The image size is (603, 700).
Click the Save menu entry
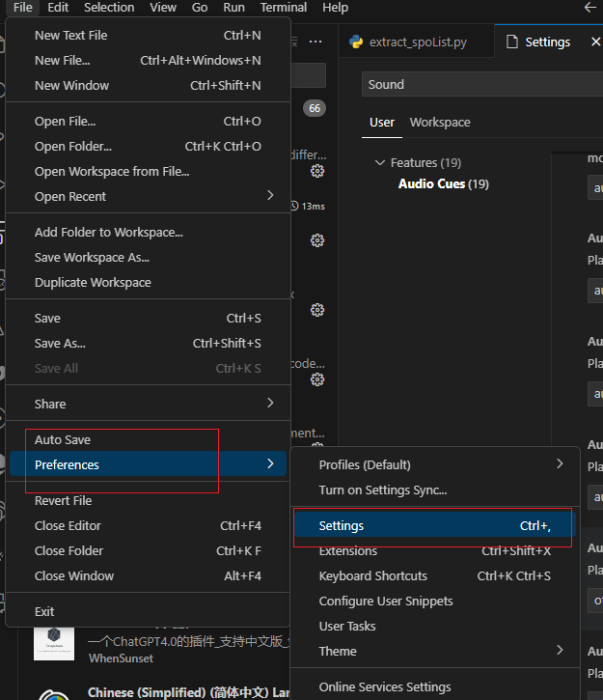click(148, 318)
